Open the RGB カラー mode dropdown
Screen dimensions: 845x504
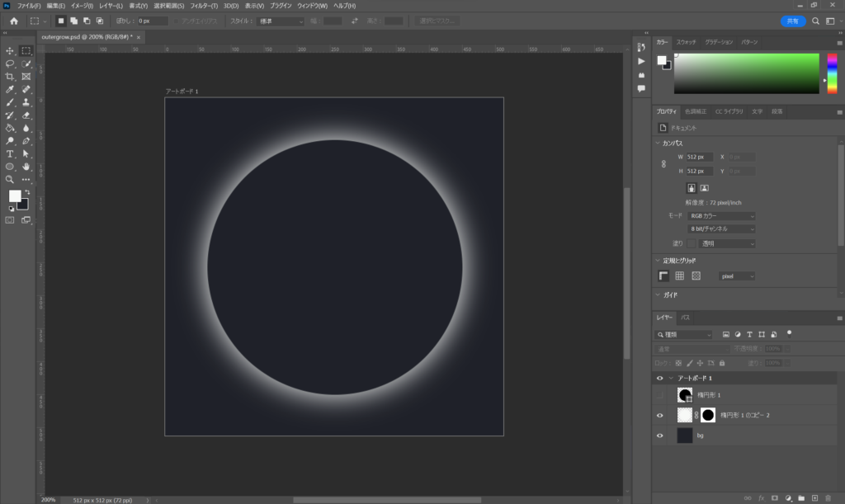(x=722, y=216)
